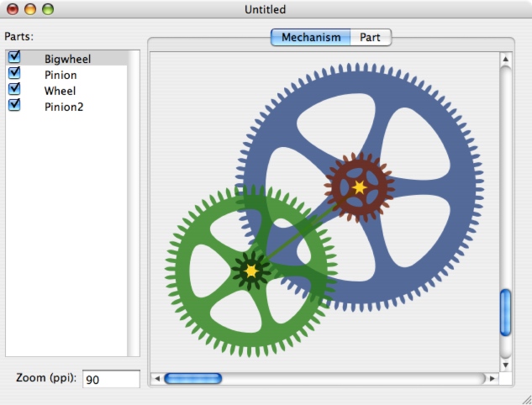Uncheck the Bigwheel checkbox
Screen dimensions: 532x405
14,56
